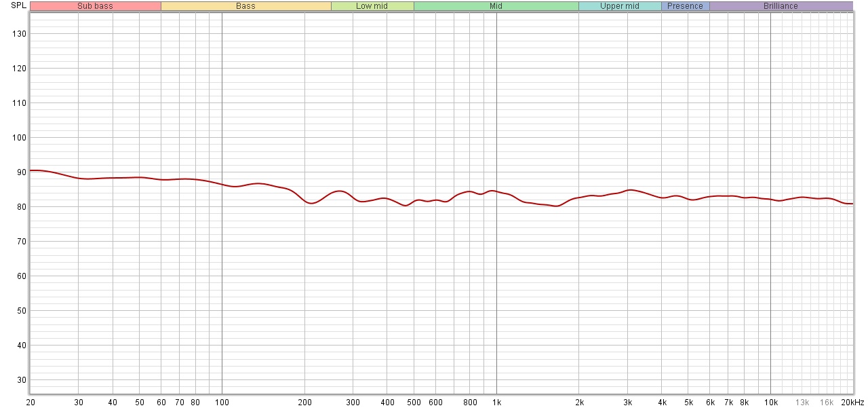Click the 200 Hz frequency axis label
Viewport: 868px width, 410px height.
tap(304, 402)
